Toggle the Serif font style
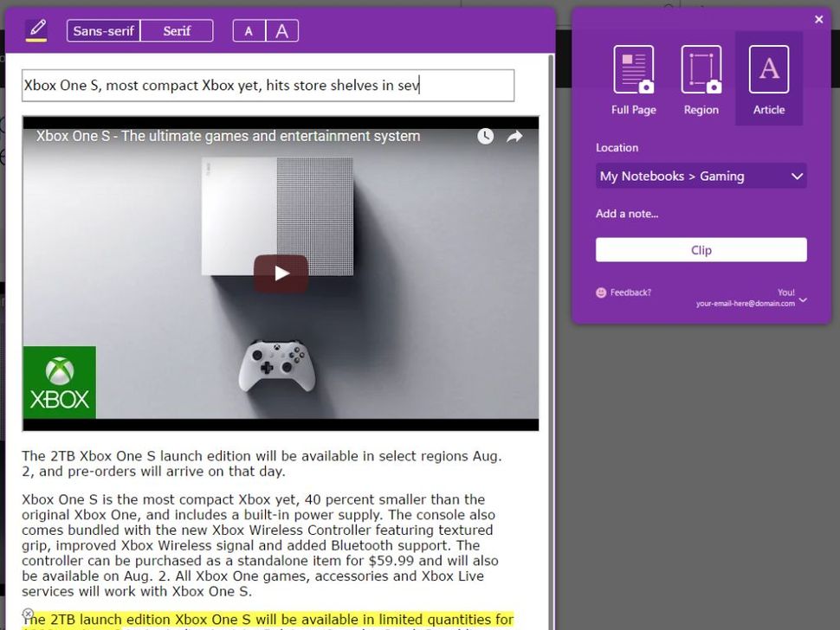The height and width of the screenshot is (630, 840). [176, 30]
